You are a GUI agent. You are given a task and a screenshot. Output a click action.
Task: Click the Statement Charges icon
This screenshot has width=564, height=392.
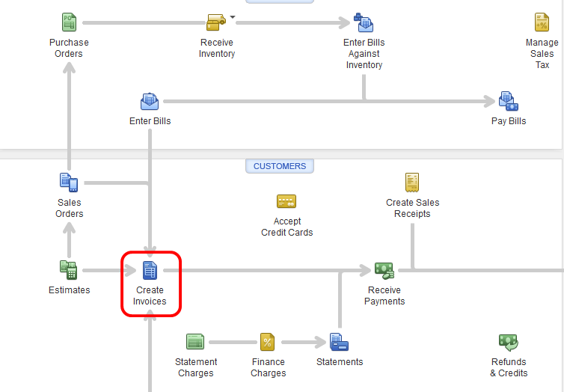pos(195,342)
